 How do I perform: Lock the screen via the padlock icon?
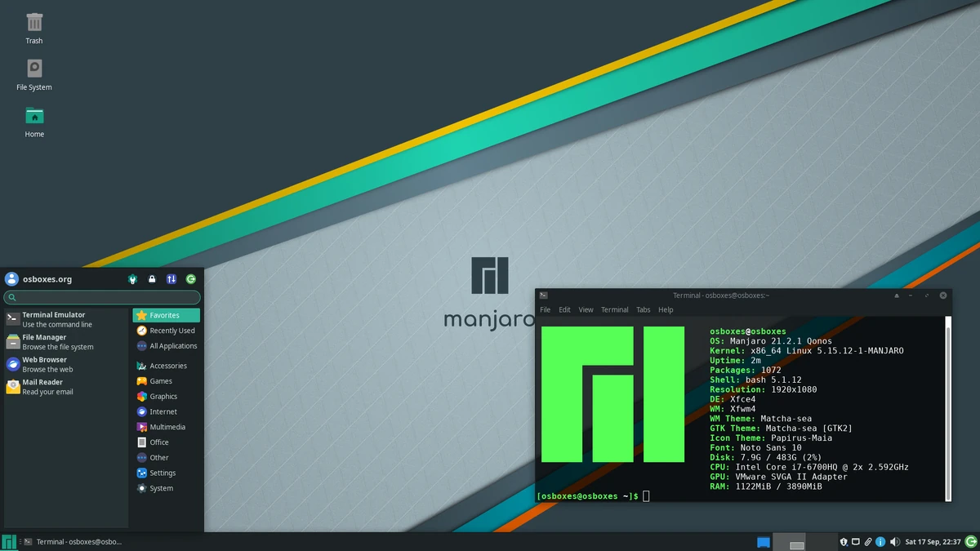152,278
